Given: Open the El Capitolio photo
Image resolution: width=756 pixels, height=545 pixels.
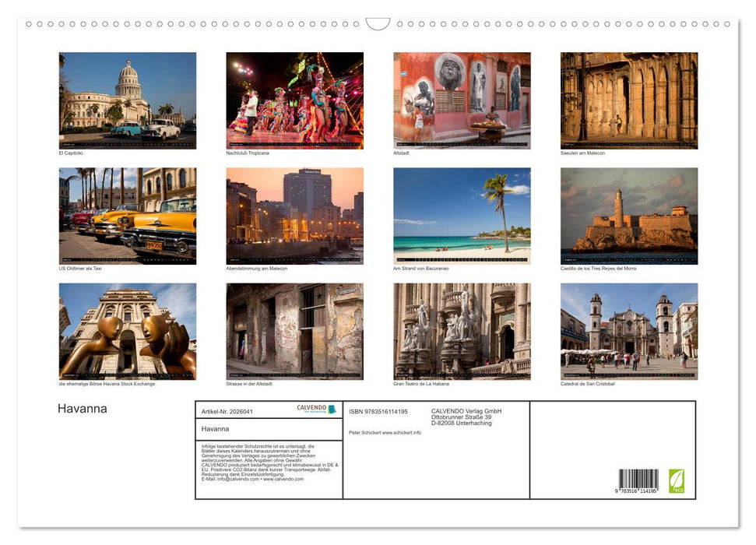Looking at the screenshot, I should click(127, 100).
